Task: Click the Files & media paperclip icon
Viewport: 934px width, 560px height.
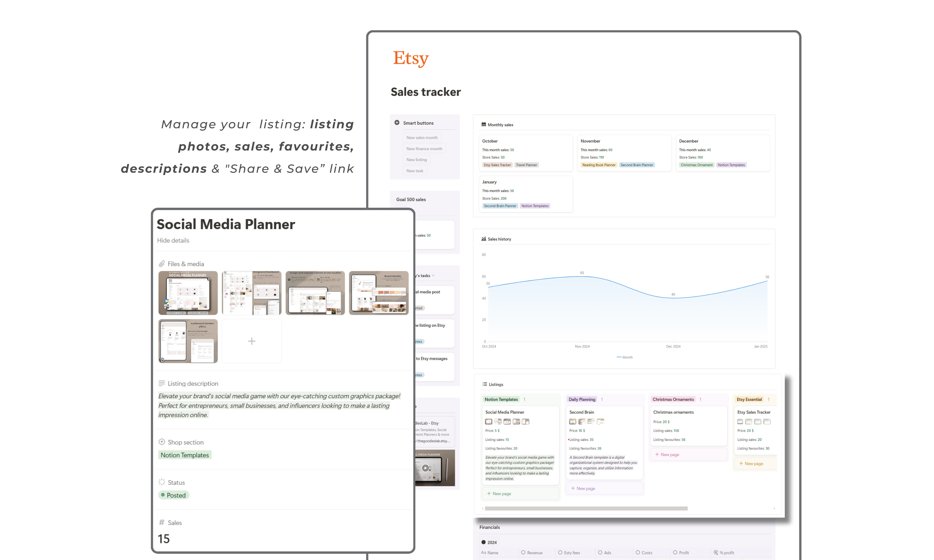Action: pyautogui.click(x=162, y=263)
